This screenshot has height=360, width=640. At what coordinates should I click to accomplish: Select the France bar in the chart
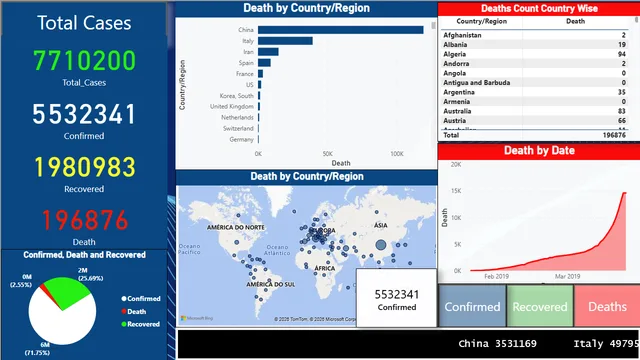point(260,74)
